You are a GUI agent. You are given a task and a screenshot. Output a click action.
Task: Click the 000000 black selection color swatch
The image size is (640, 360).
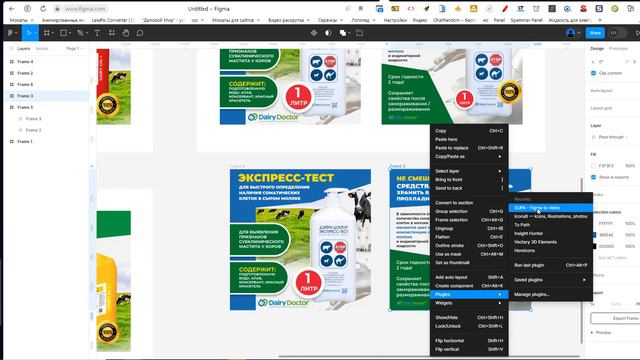(x=594, y=246)
